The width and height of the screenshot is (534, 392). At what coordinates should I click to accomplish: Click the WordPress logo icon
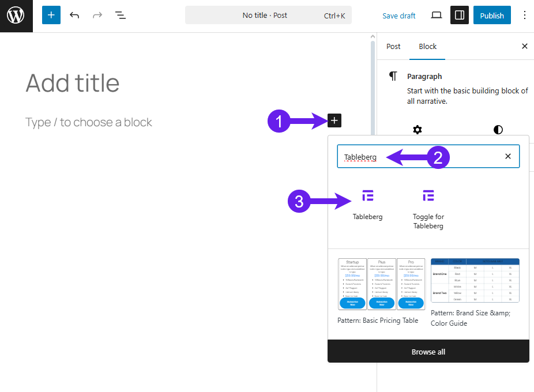(16, 16)
